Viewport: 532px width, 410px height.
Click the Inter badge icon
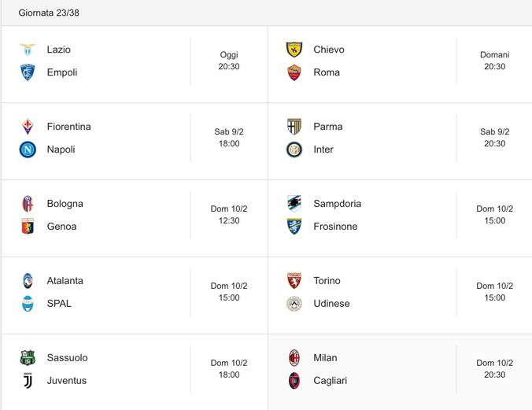pos(294,150)
